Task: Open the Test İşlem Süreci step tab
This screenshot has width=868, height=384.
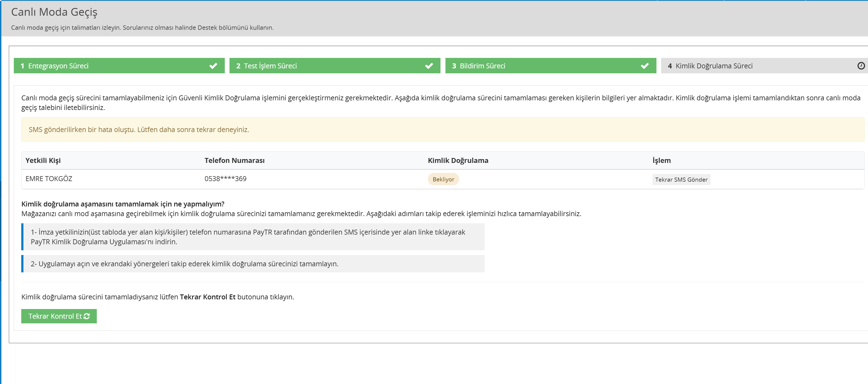Action: coord(335,66)
